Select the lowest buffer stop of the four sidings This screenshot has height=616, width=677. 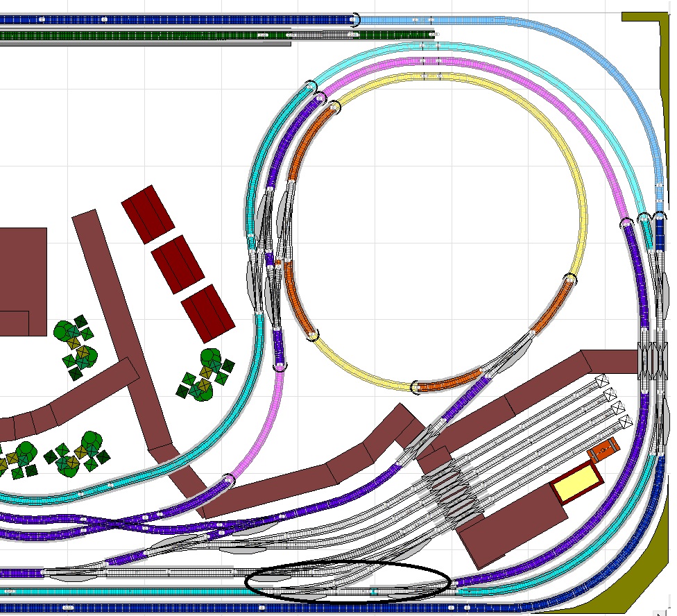coord(625,421)
